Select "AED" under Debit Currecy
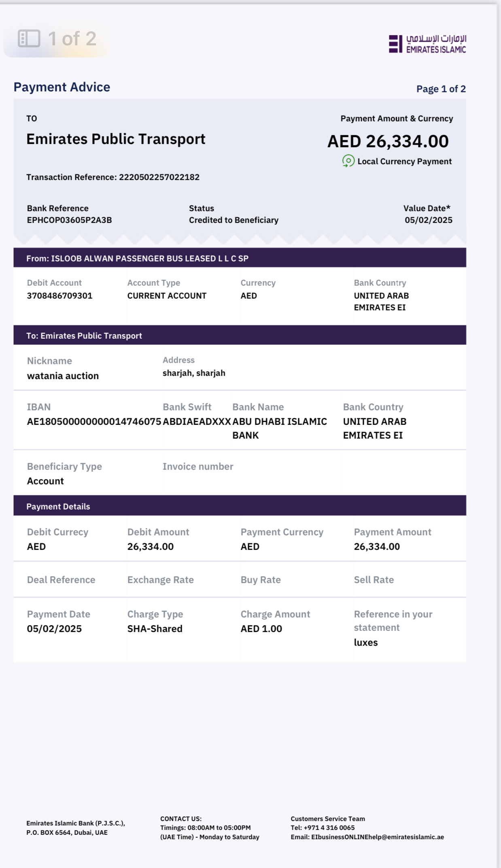Image resolution: width=501 pixels, height=868 pixels. tap(36, 547)
